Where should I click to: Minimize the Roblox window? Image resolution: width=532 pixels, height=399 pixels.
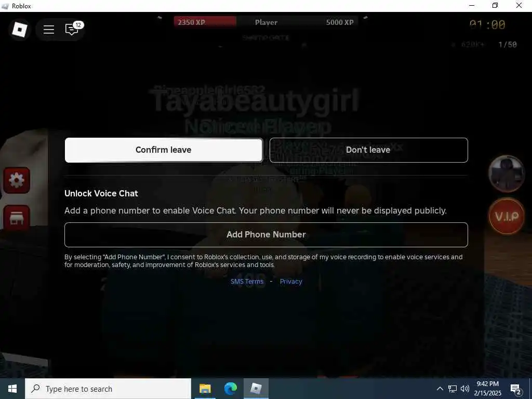(472, 5)
